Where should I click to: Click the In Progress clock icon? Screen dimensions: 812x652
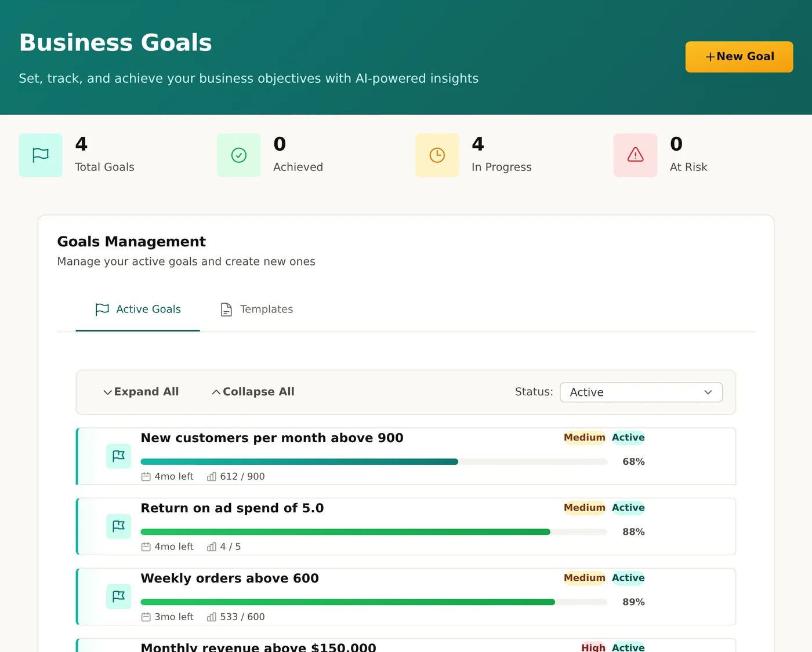[437, 155]
